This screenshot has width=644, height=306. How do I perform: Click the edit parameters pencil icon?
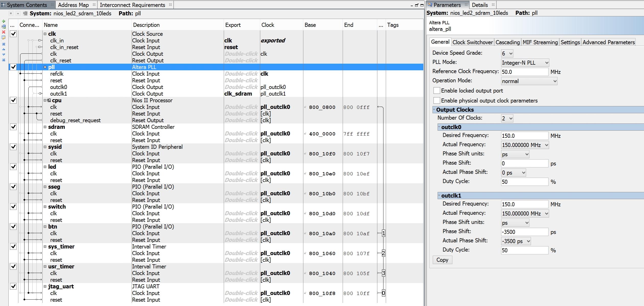point(4,38)
